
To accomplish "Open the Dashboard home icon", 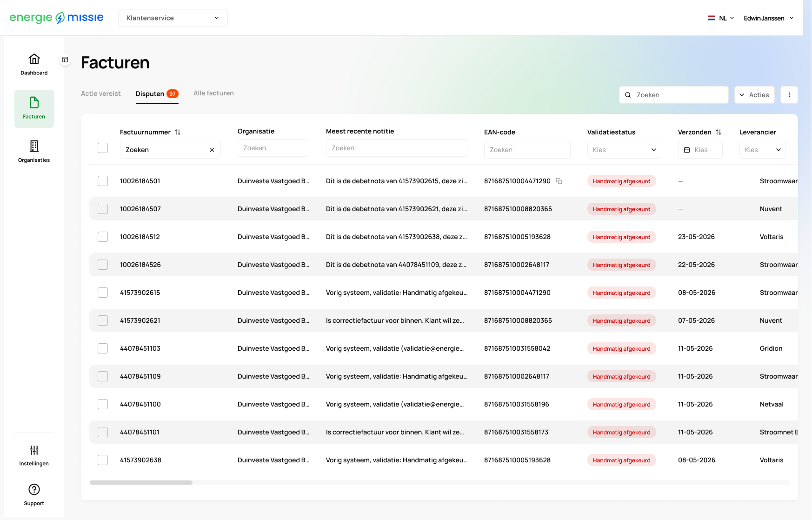I will [34, 59].
